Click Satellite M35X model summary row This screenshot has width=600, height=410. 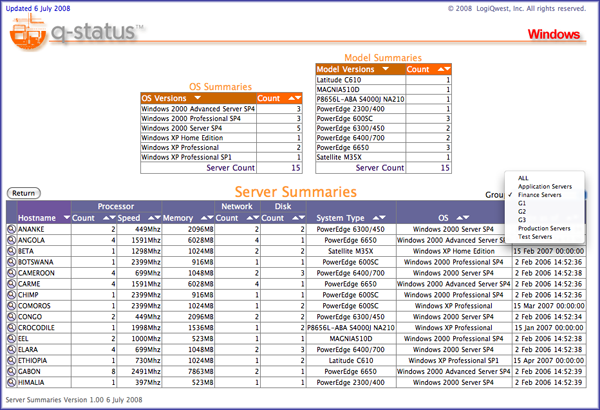pyautogui.click(x=383, y=157)
